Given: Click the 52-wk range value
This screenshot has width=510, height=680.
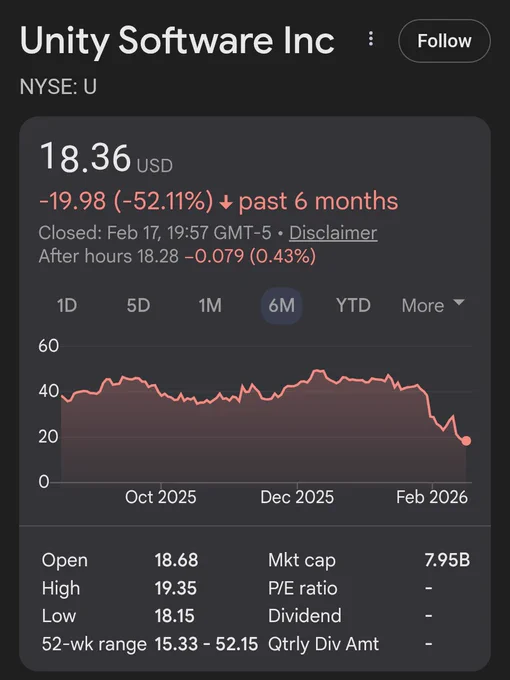Looking at the screenshot, I should [206, 644].
